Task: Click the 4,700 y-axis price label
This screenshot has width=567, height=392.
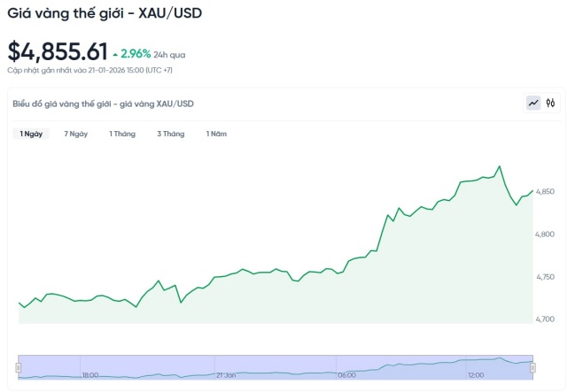Action: click(x=547, y=319)
